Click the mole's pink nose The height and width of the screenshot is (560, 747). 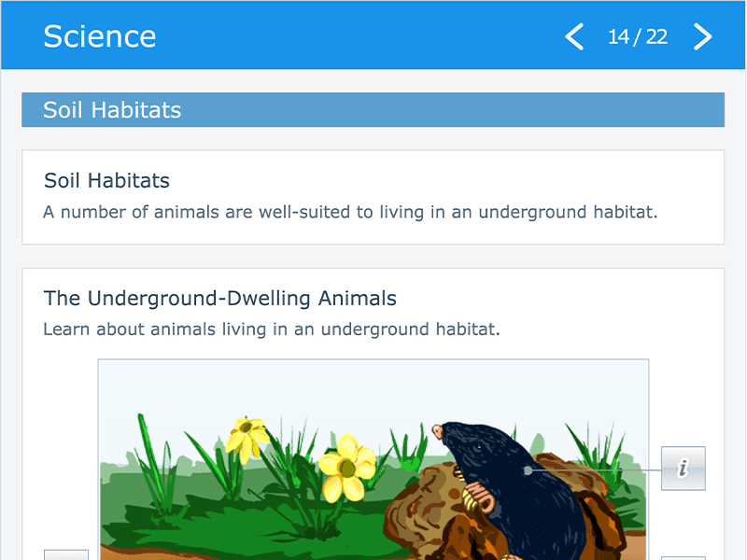pyautogui.click(x=437, y=431)
